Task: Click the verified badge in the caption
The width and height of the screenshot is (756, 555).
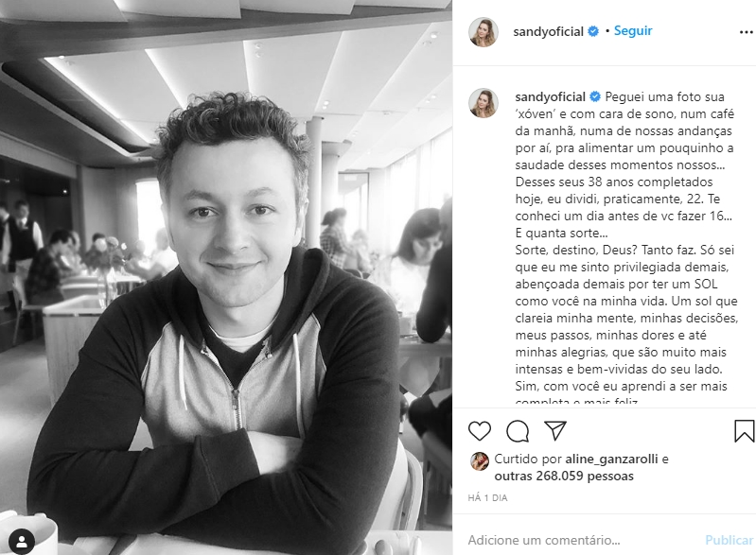Action: point(595,96)
